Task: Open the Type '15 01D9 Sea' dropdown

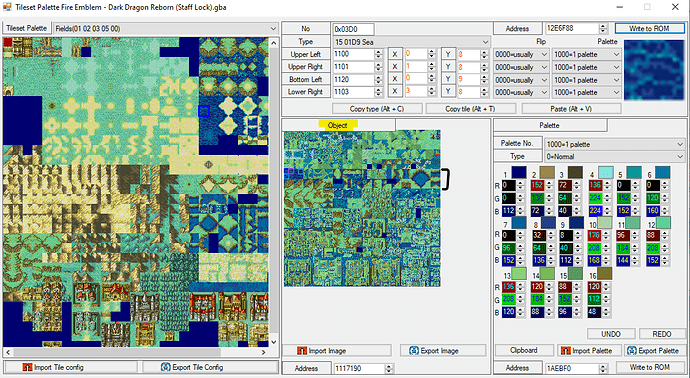Action: pos(411,42)
